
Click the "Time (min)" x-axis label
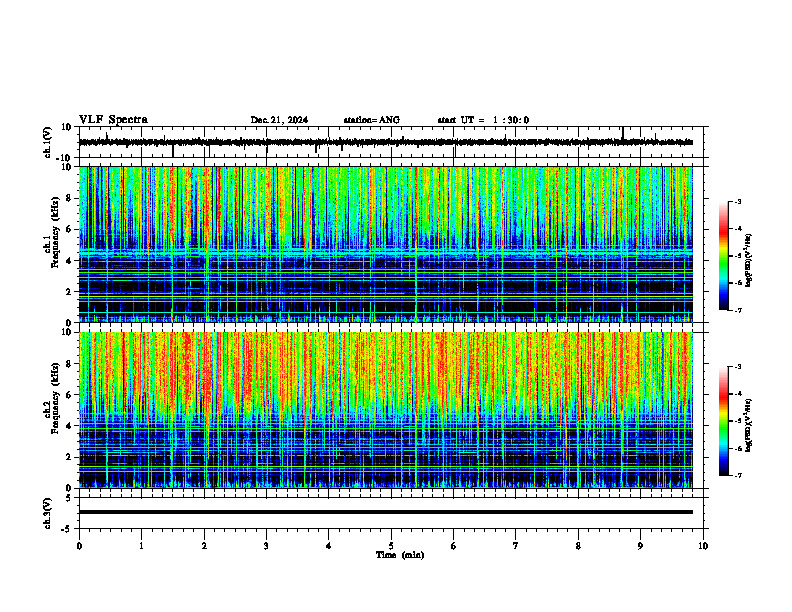[x=400, y=555]
